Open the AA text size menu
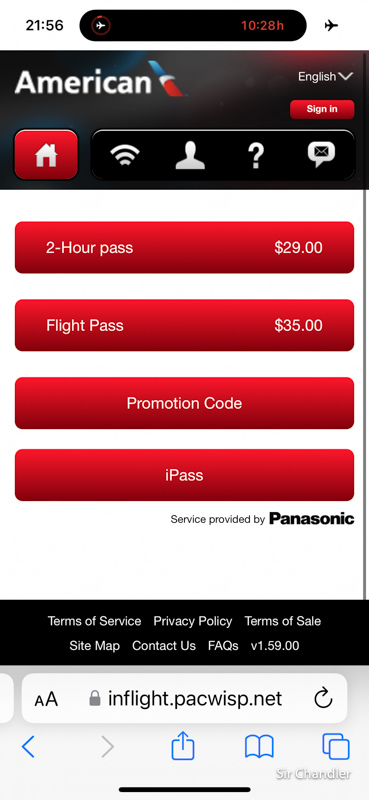 tap(46, 699)
